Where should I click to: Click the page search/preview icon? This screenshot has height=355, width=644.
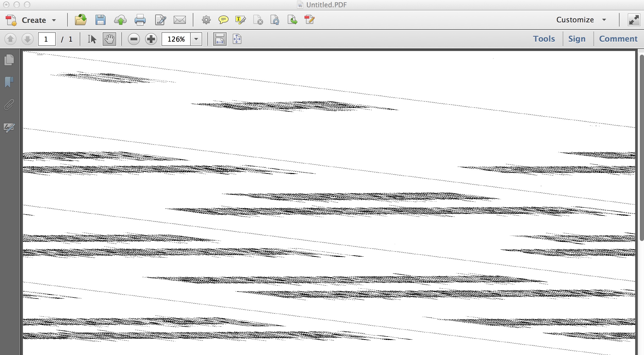[x=275, y=20]
